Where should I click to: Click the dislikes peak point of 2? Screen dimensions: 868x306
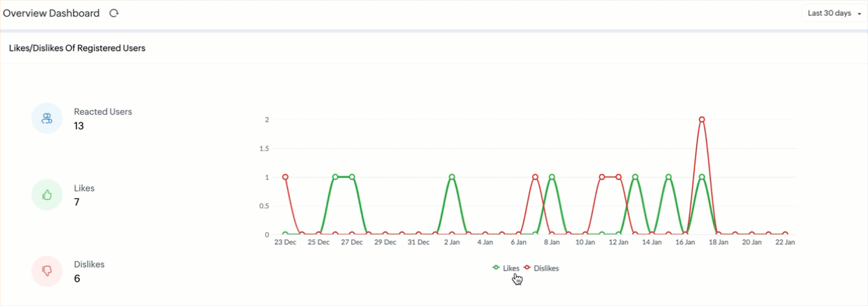(702, 120)
